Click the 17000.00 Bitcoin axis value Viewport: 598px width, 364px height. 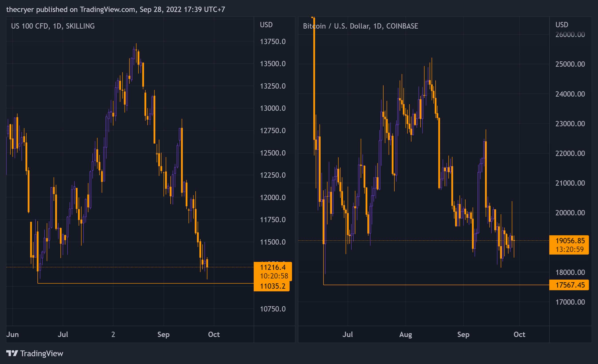tap(570, 302)
